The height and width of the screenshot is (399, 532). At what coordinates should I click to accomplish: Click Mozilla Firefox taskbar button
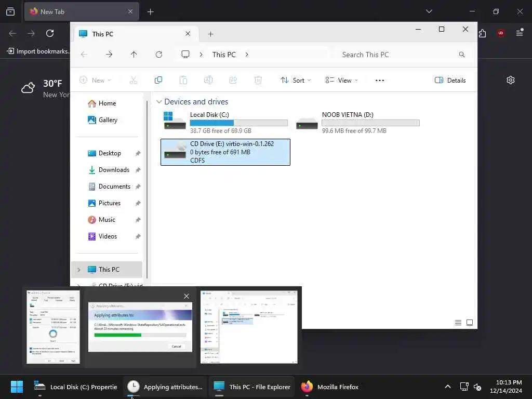[x=330, y=387]
